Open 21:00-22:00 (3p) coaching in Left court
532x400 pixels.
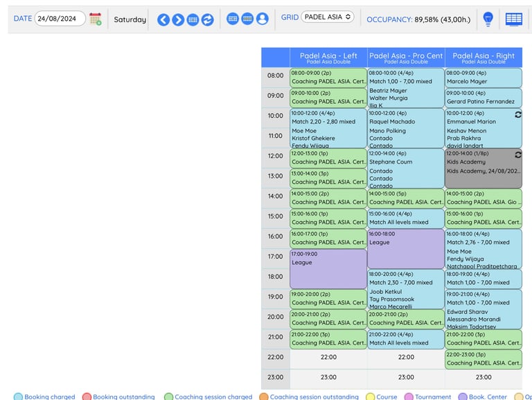coord(328,339)
